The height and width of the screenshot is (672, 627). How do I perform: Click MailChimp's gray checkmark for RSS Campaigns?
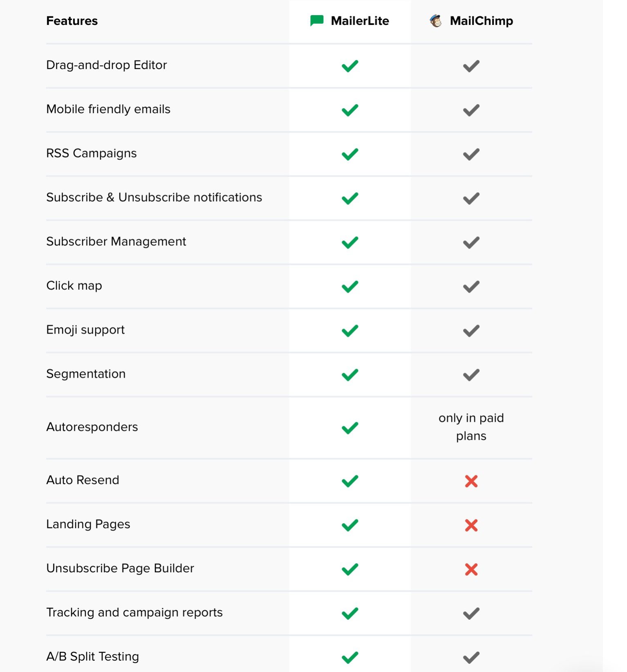tap(471, 154)
